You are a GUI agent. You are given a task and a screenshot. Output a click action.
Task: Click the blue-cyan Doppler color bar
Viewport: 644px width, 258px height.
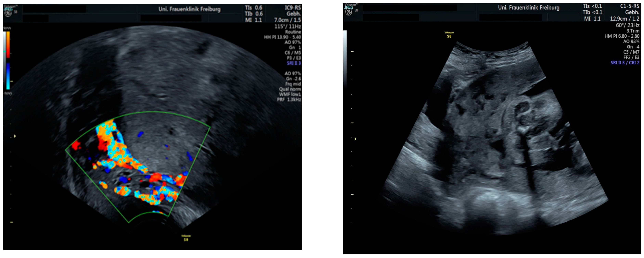(8, 76)
